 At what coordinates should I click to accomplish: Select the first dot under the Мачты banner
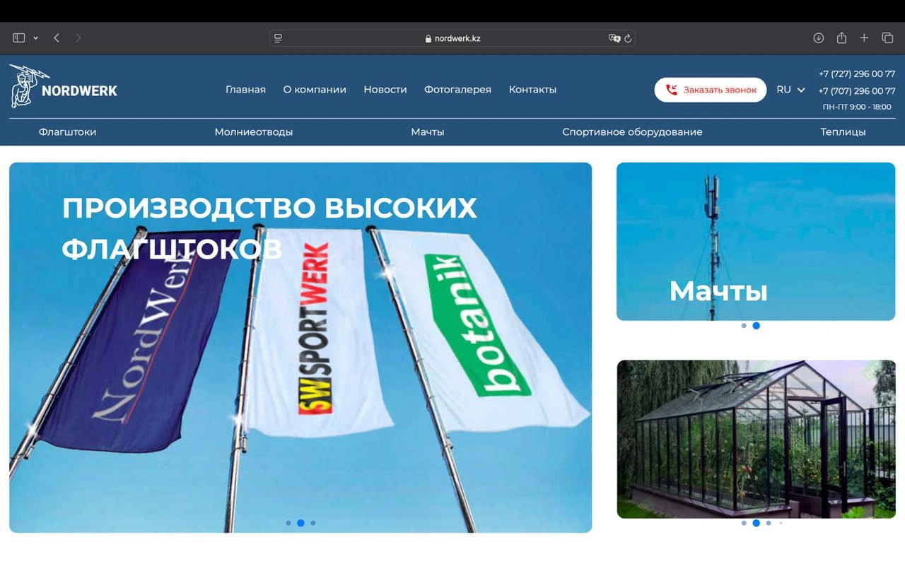coord(744,326)
